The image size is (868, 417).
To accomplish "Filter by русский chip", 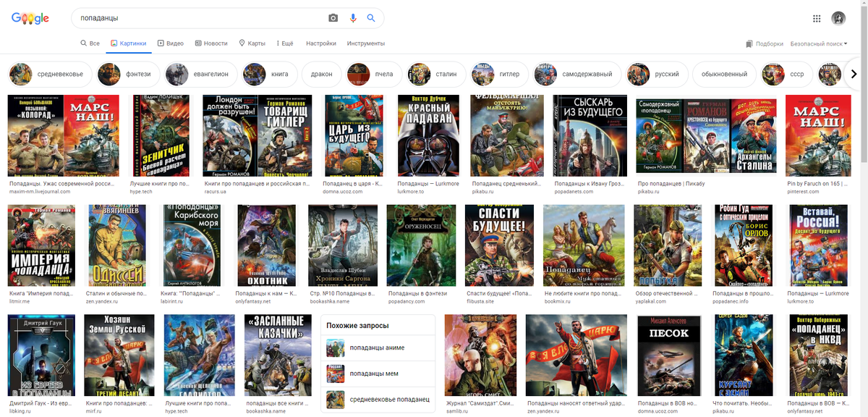I will tap(656, 74).
